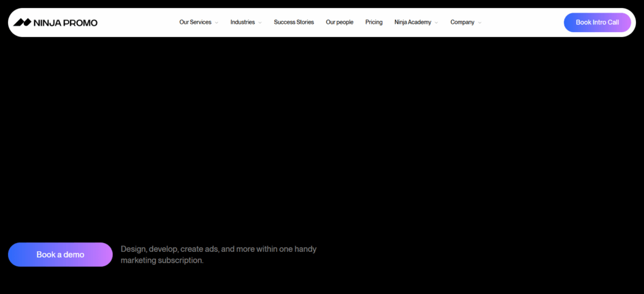
Task: Click the 'marketing subscription' text line
Action: tap(162, 260)
